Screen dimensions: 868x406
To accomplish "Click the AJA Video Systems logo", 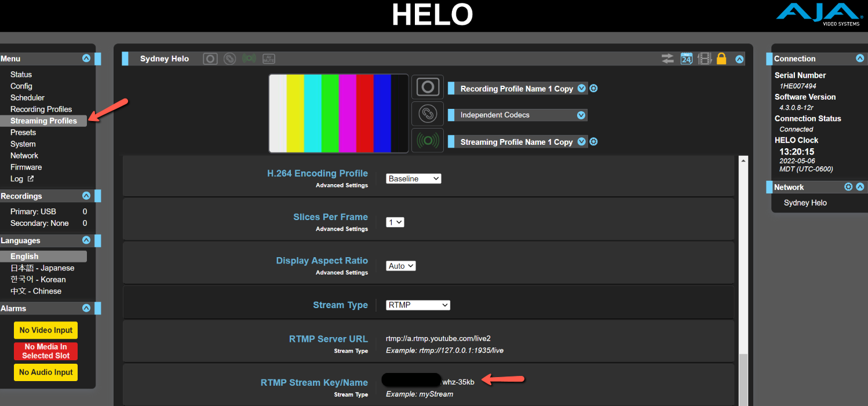I will [x=818, y=15].
